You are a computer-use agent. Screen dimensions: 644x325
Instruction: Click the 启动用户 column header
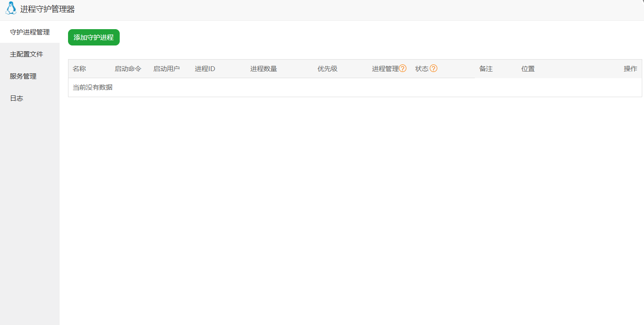click(167, 68)
